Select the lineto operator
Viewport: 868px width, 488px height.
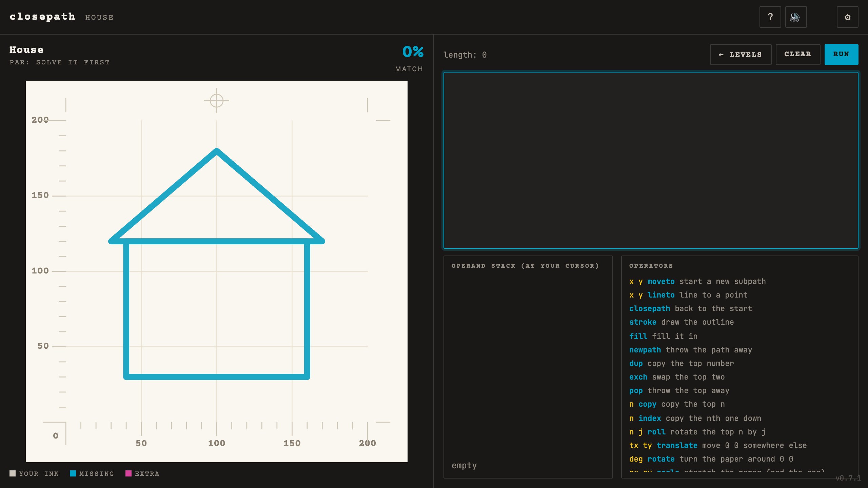[x=661, y=295]
